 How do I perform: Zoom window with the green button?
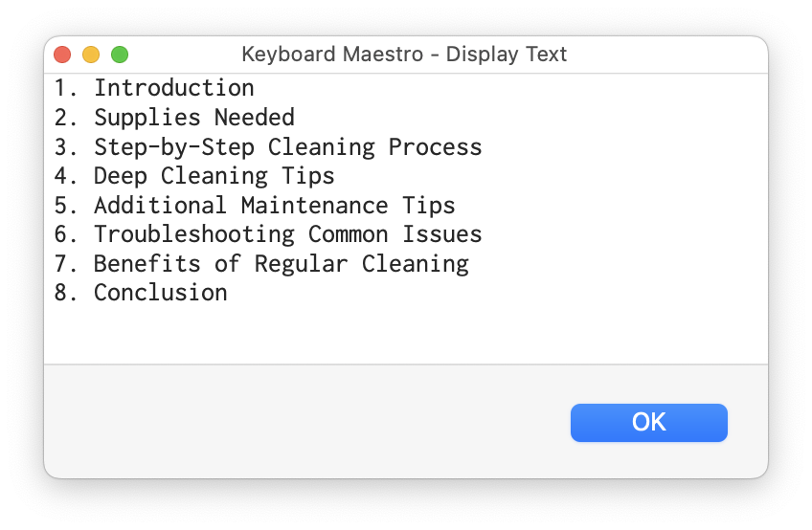pos(120,55)
